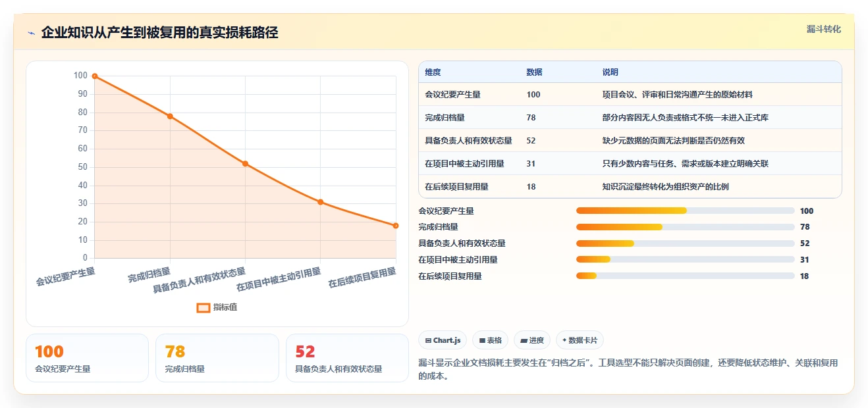Click the page title 企业知识从产生到被复用的真实损耗路径
868x408 pixels.
pos(160,33)
